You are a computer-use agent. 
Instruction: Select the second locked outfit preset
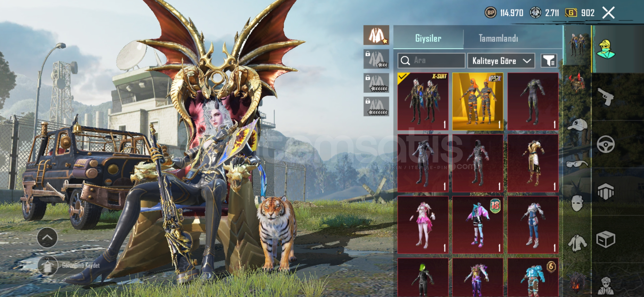(376, 83)
